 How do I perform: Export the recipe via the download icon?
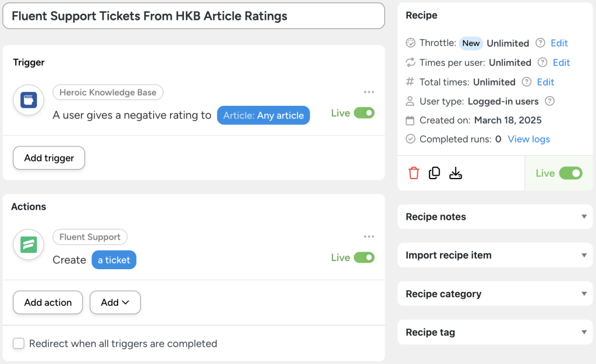click(456, 173)
